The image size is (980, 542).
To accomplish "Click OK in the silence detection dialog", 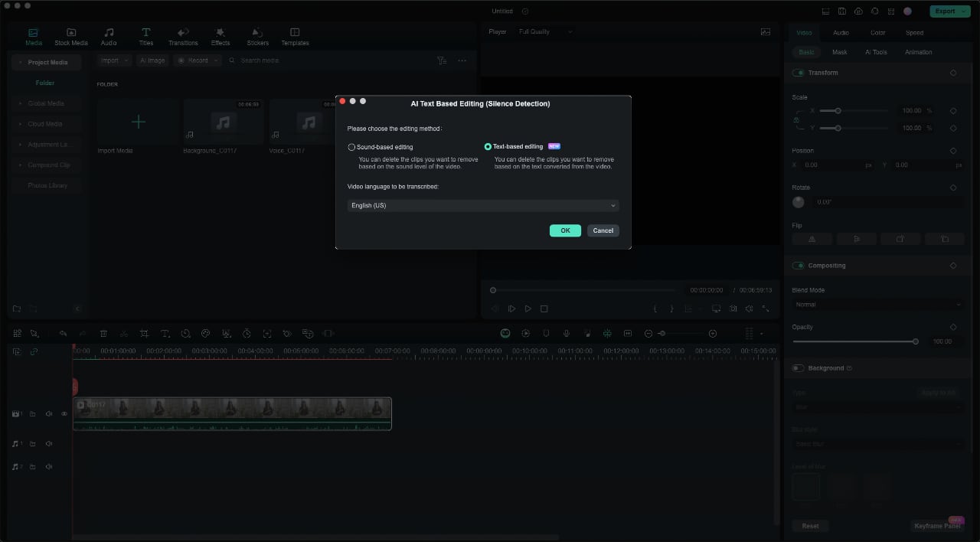I will [x=565, y=230].
